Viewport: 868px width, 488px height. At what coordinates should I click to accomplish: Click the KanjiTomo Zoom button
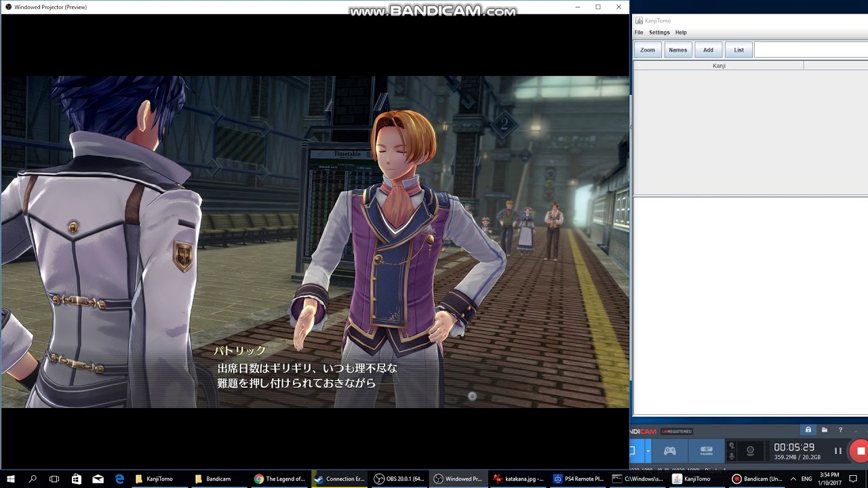tap(648, 49)
